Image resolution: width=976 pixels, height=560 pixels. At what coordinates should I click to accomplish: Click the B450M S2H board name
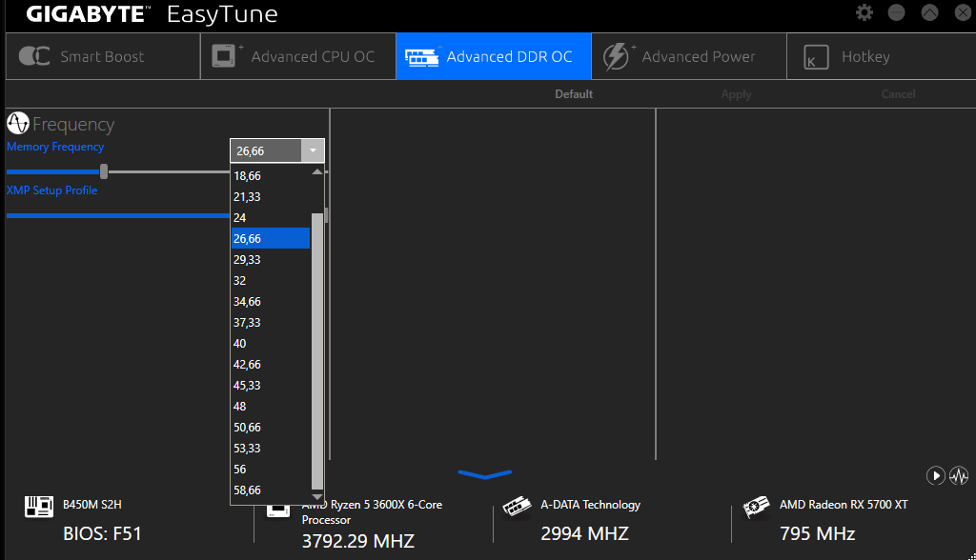pos(92,505)
